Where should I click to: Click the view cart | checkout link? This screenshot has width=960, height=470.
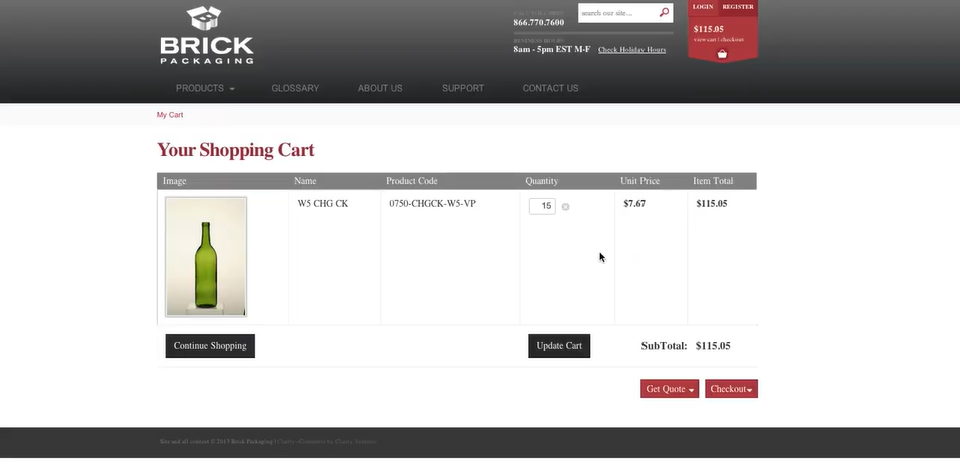click(x=719, y=40)
